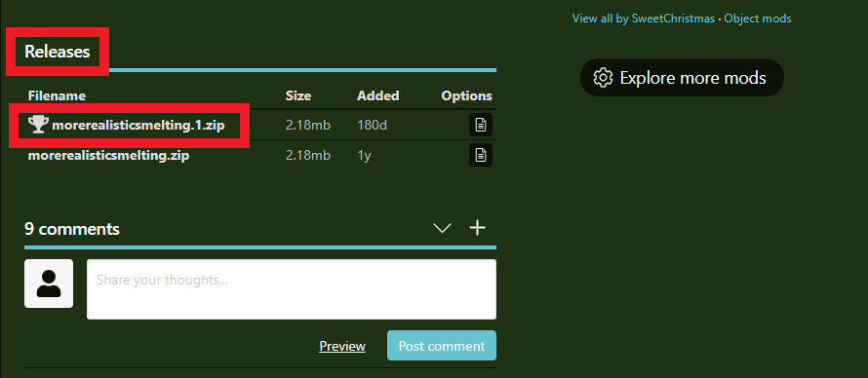The height and width of the screenshot is (378, 868).
Task: Click the Size column header
Action: pyautogui.click(x=298, y=95)
